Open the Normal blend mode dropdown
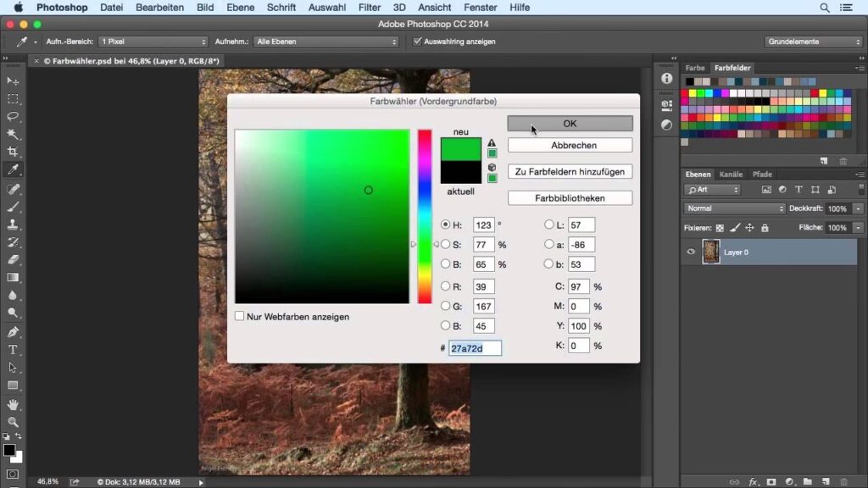Viewport: 868px width, 488px height. (x=734, y=208)
